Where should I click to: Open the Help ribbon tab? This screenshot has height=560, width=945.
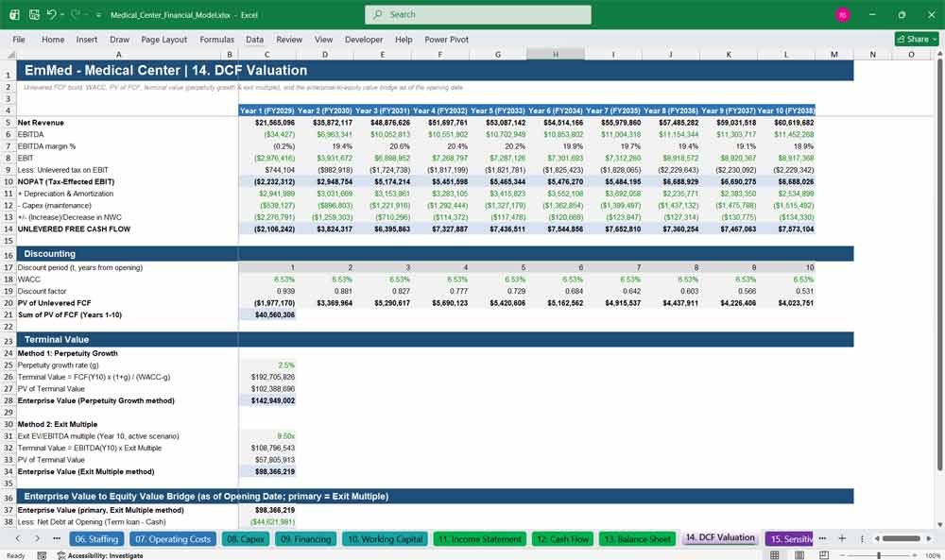(404, 39)
